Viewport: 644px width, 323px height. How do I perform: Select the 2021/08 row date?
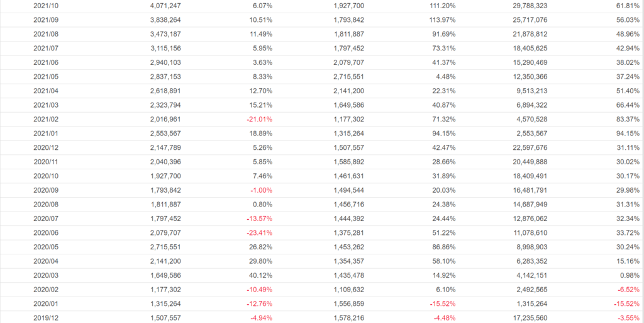45,33
